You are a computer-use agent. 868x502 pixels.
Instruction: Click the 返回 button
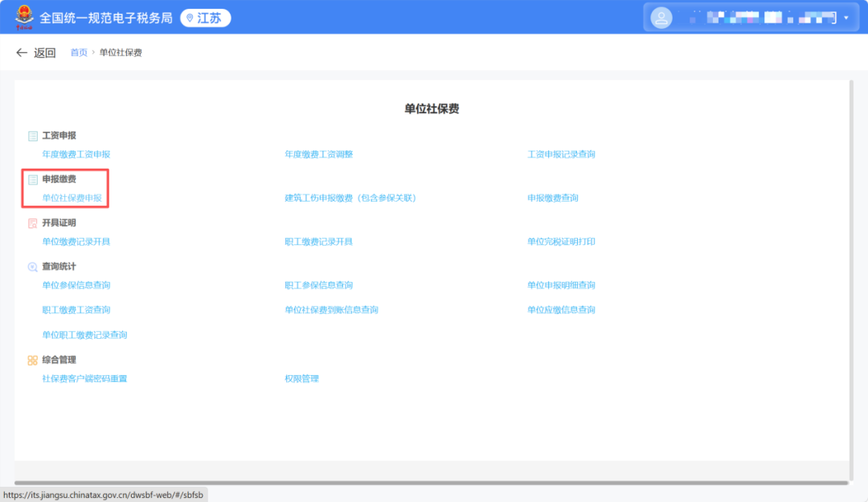coord(36,52)
